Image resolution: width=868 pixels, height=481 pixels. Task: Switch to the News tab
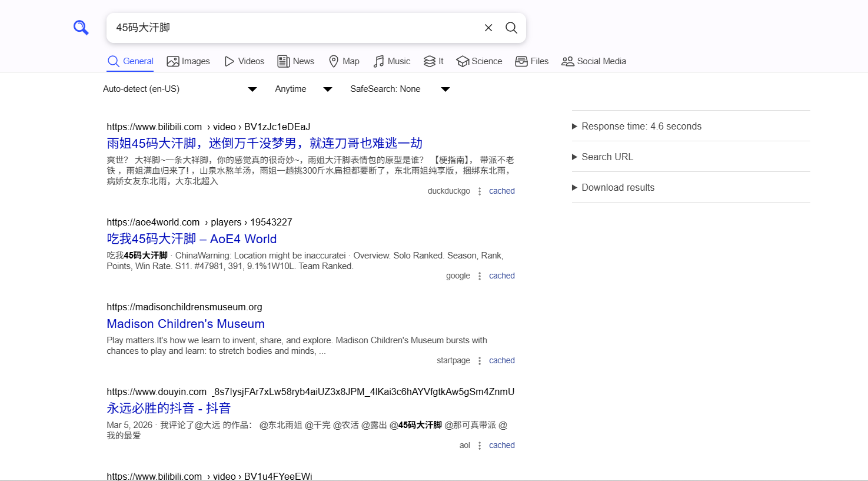(x=296, y=61)
